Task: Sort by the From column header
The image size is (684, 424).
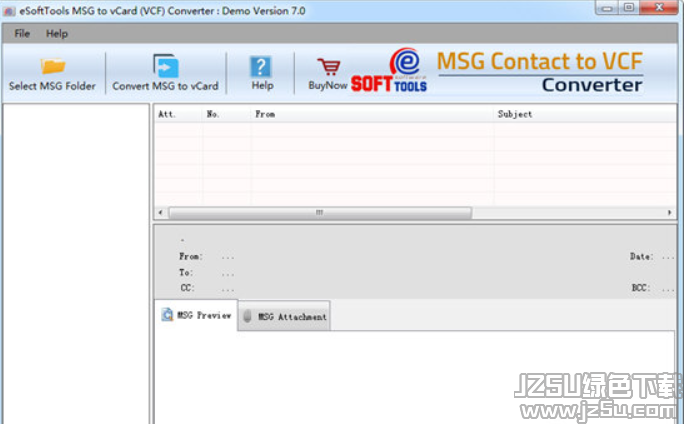Action: pos(373,114)
